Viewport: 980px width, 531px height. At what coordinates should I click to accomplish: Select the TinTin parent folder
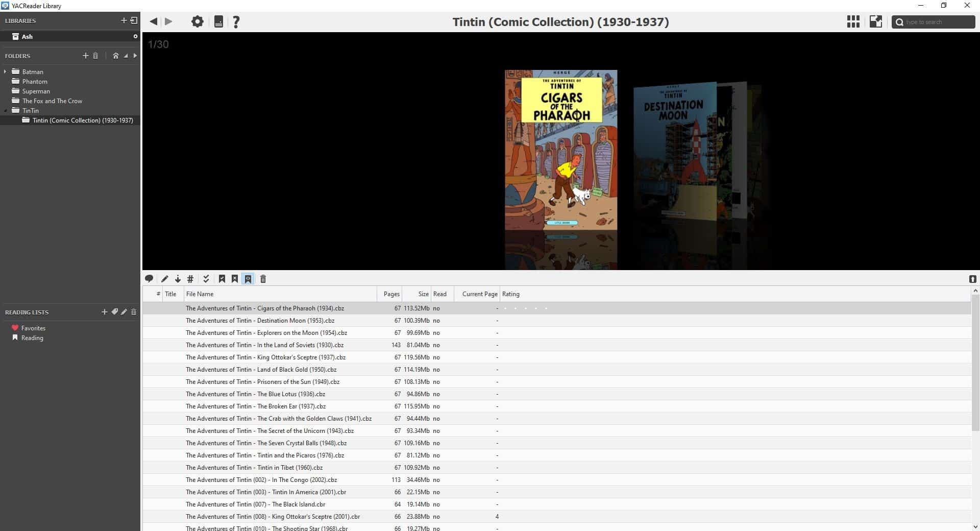coord(30,110)
